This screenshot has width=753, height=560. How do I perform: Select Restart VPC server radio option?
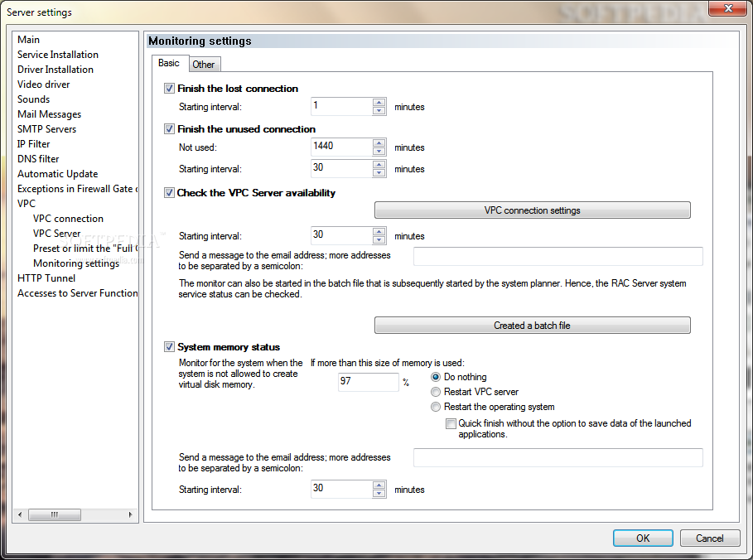[436, 392]
